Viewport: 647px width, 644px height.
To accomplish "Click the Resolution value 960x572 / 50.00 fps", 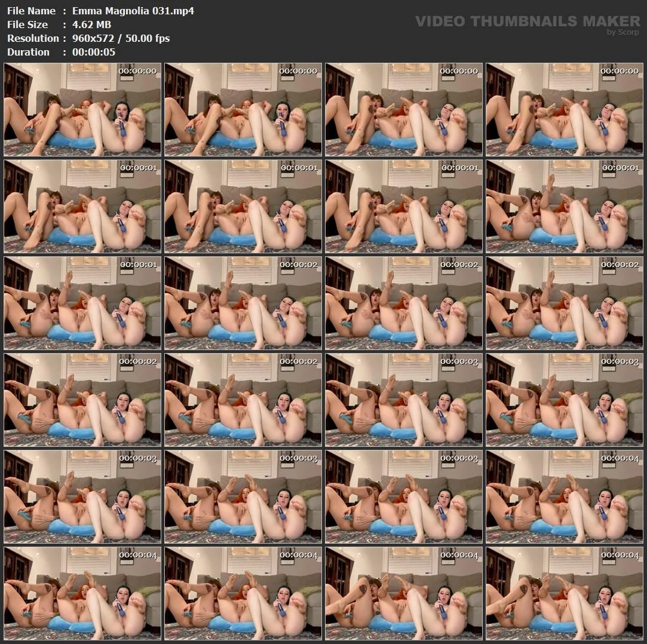I will point(121,38).
